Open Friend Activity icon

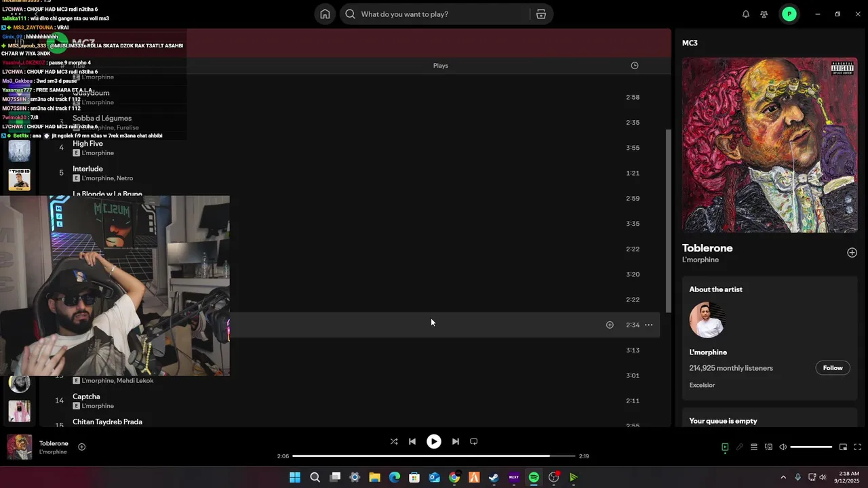click(x=764, y=14)
